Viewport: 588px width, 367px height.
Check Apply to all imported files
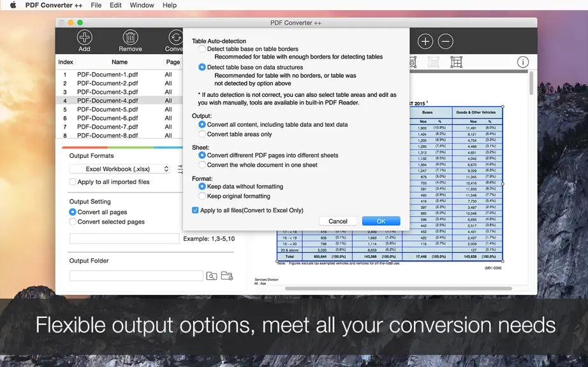[x=72, y=182]
